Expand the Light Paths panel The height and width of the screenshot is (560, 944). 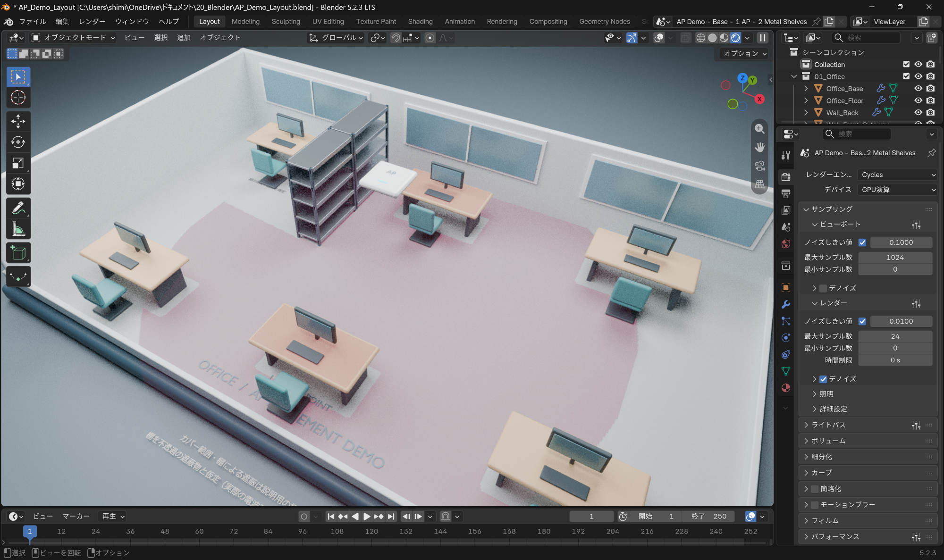828,425
